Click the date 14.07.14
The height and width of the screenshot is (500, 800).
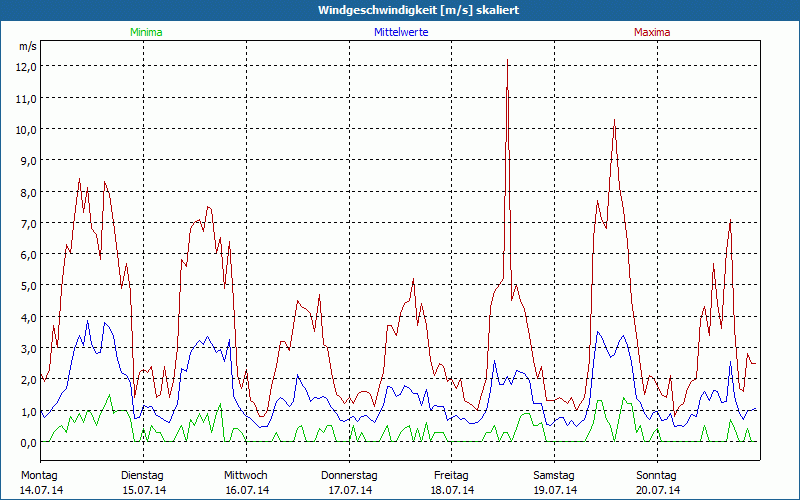click(x=41, y=490)
